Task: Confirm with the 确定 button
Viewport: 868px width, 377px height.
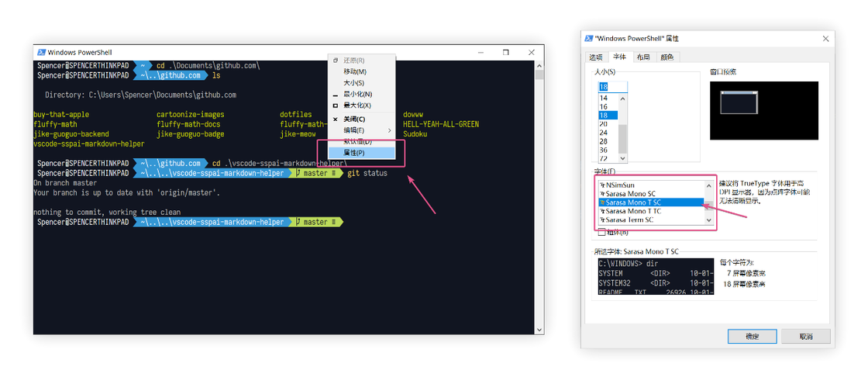Action: click(x=752, y=336)
